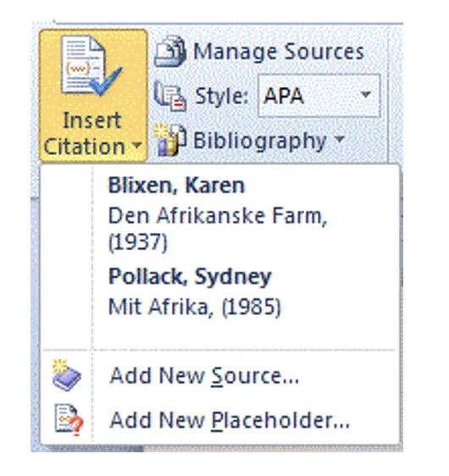
Task: Click the Add New Placeholder question-mark icon
Action: tap(69, 420)
